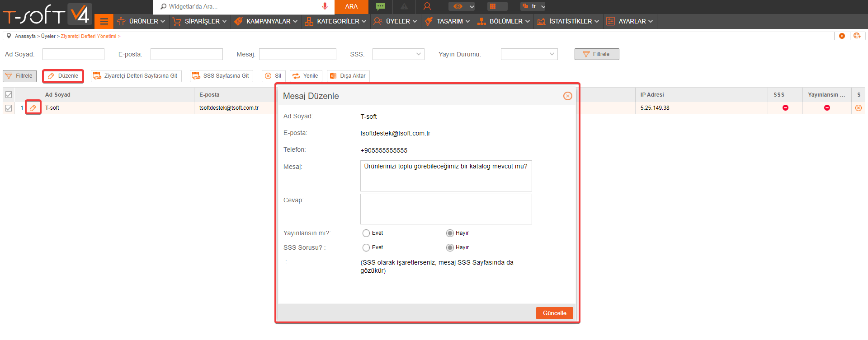Click the Sil delete button
Screen dimensions: 868x340
coord(274,76)
